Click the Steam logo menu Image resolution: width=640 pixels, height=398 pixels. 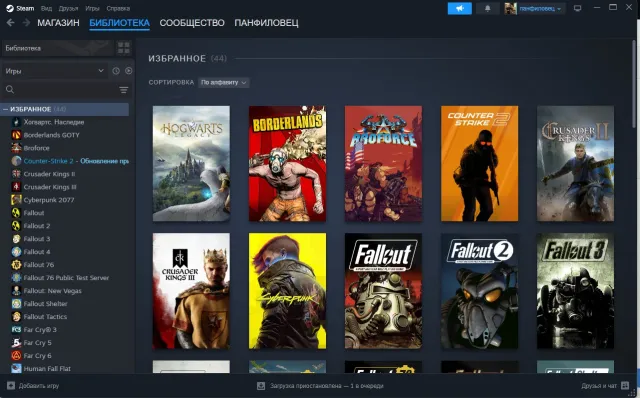(x=10, y=8)
